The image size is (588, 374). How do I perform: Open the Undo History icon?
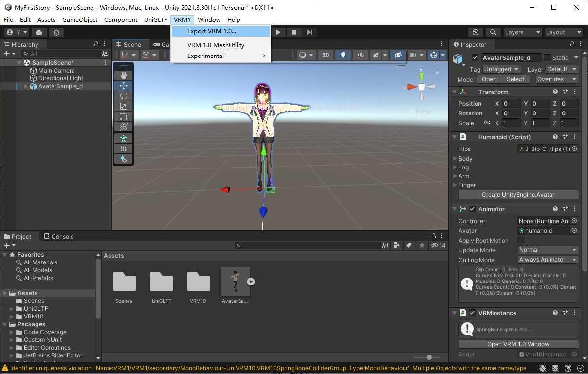coord(476,32)
